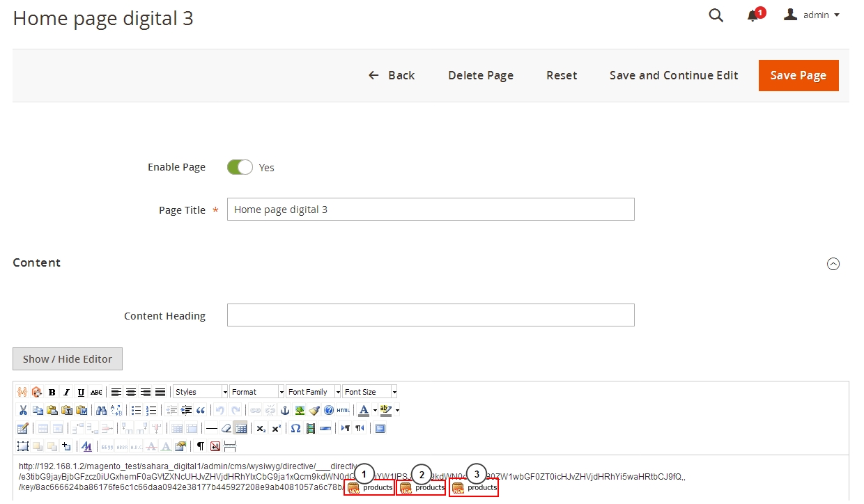Toggle the Enable Page switch
This screenshot has width=864, height=504.
pyautogui.click(x=240, y=167)
